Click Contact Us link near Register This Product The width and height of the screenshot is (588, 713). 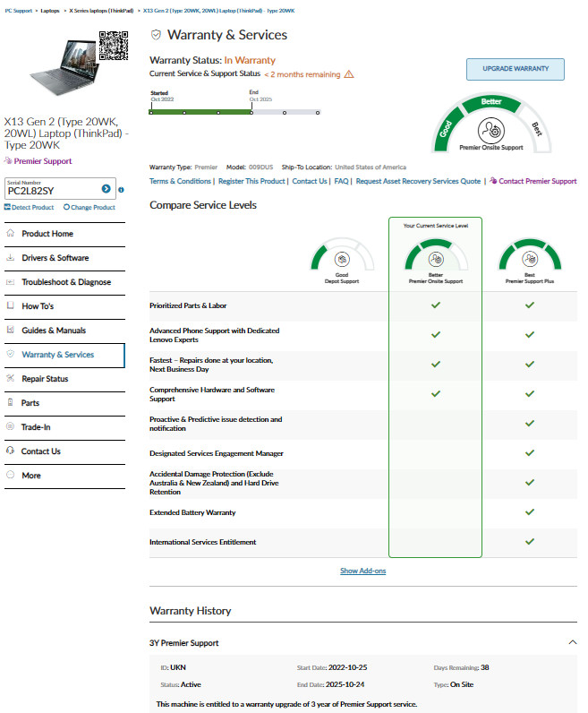pyautogui.click(x=310, y=181)
